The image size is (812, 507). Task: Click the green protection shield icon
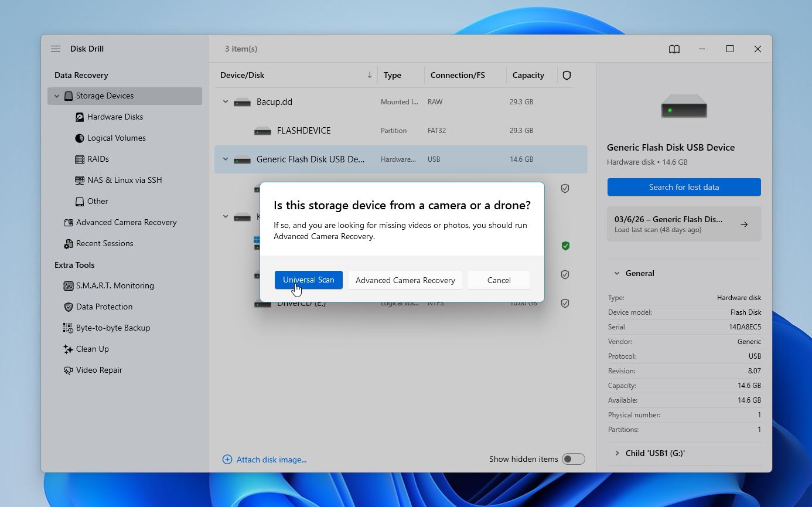tap(565, 246)
